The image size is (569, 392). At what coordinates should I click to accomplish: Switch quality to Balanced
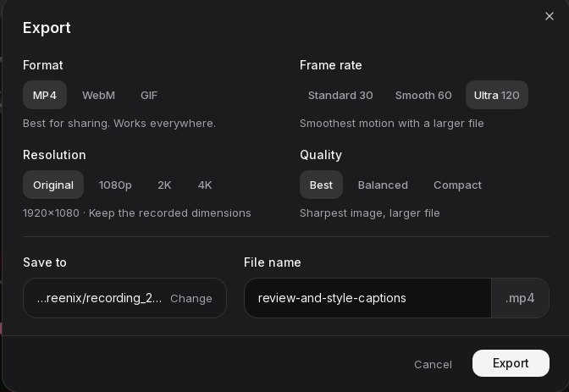[x=383, y=185]
